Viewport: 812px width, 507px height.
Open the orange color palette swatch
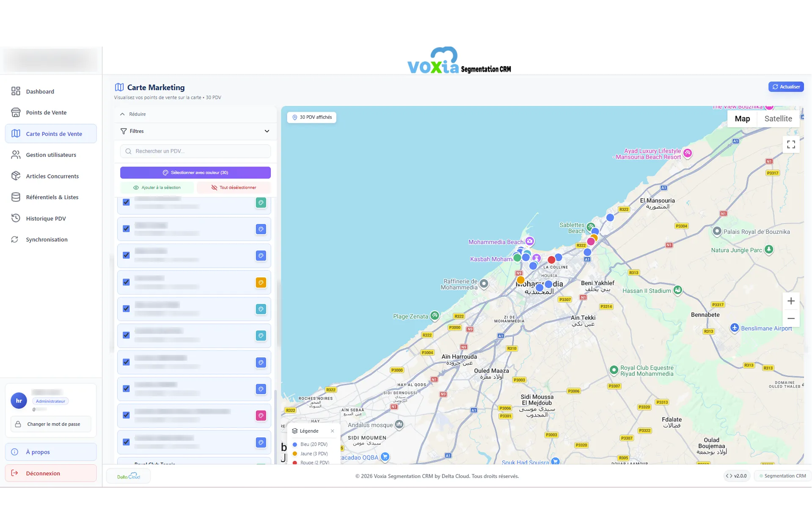[261, 282]
